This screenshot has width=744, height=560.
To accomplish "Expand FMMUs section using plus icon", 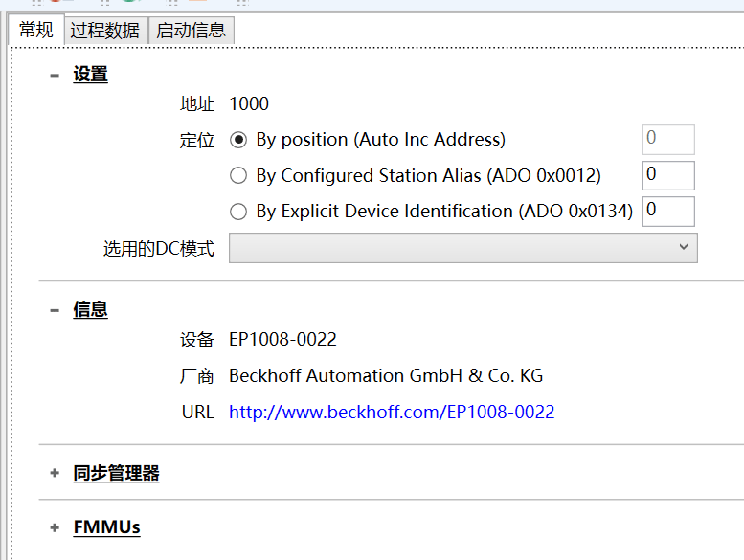I will [x=55, y=527].
